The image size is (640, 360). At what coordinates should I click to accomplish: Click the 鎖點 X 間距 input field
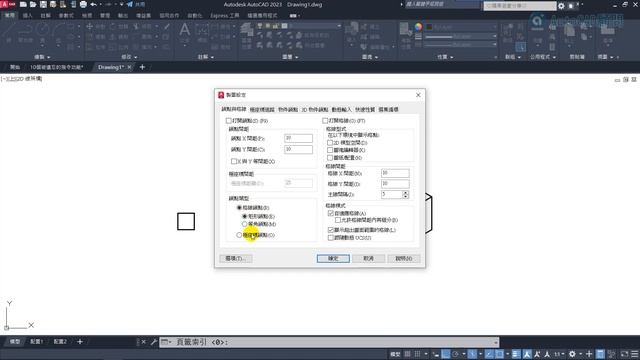pyautogui.click(x=298, y=138)
